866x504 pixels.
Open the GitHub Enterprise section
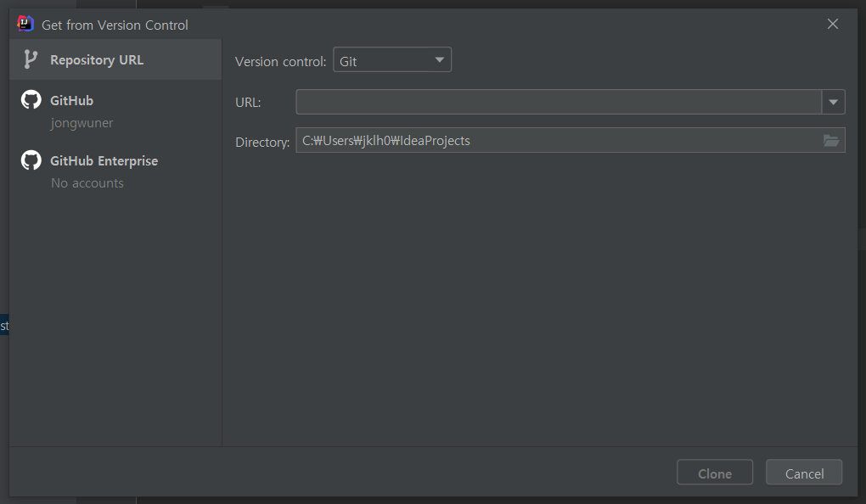[x=104, y=161]
